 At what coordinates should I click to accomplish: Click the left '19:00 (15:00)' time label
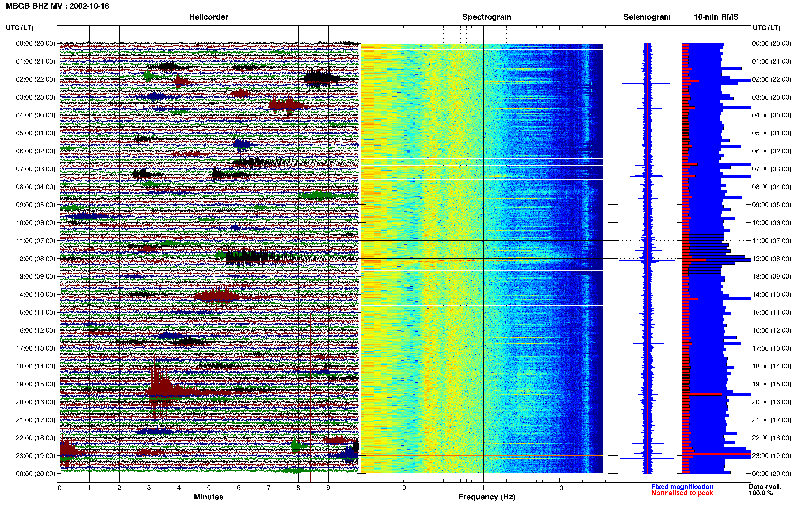[36, 384]
